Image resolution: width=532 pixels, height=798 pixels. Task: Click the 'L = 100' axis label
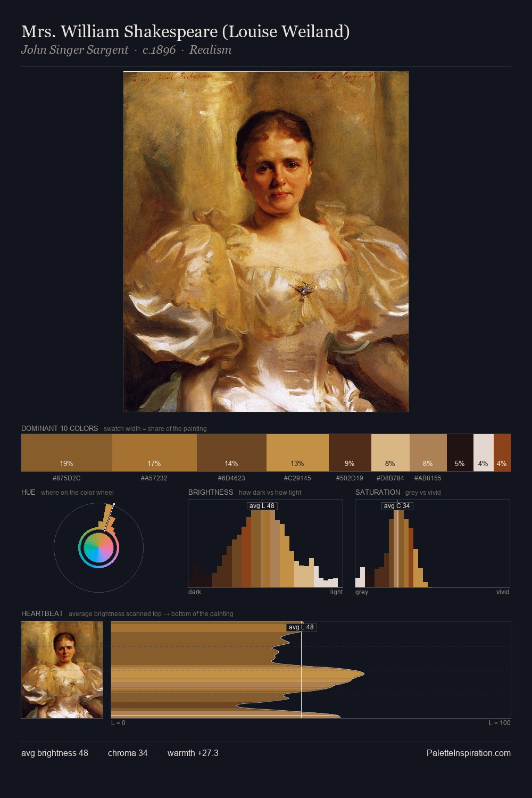[500, 723]
